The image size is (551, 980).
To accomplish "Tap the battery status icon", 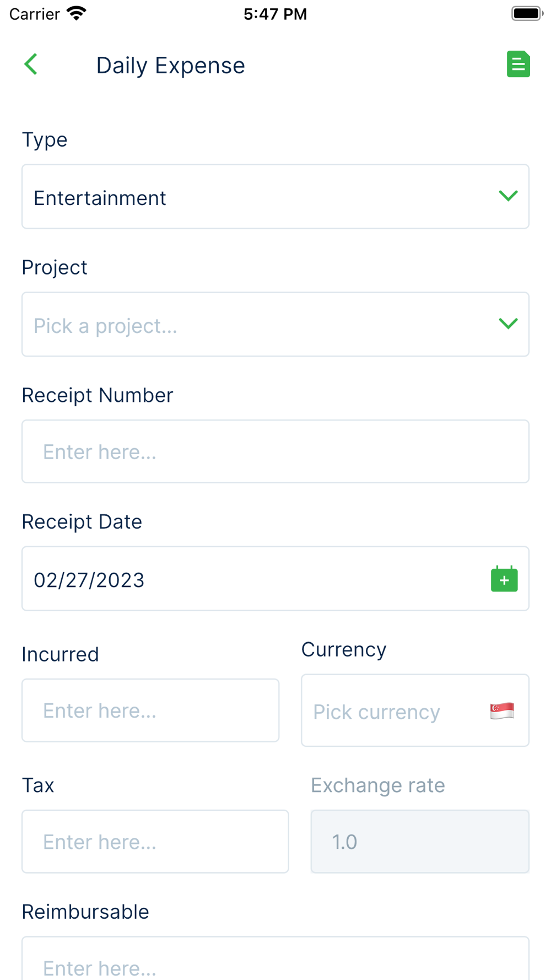I will click(x=526, y=14).
